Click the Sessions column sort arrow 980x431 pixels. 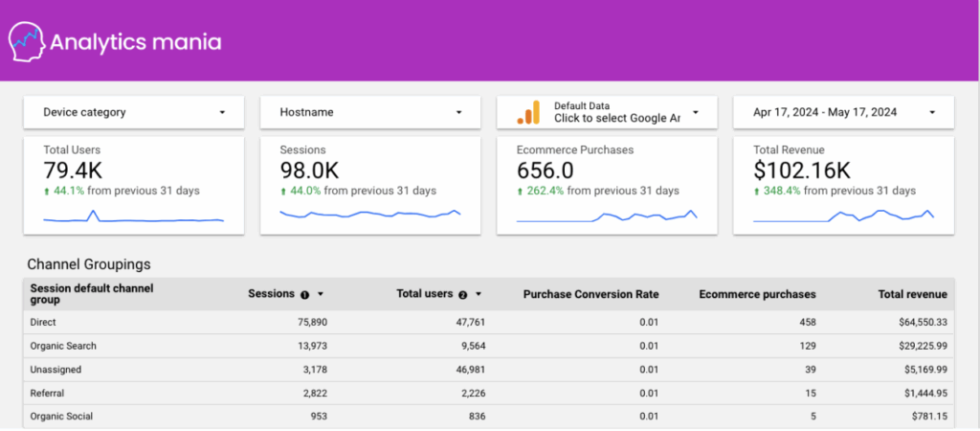tap(321, 295)
